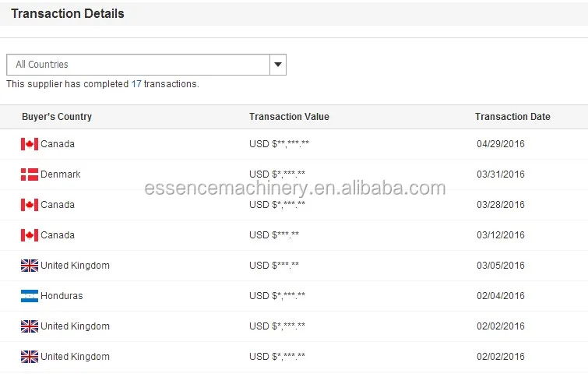Click the Canada flag dated 03/12/2016

tap(30, 235)
